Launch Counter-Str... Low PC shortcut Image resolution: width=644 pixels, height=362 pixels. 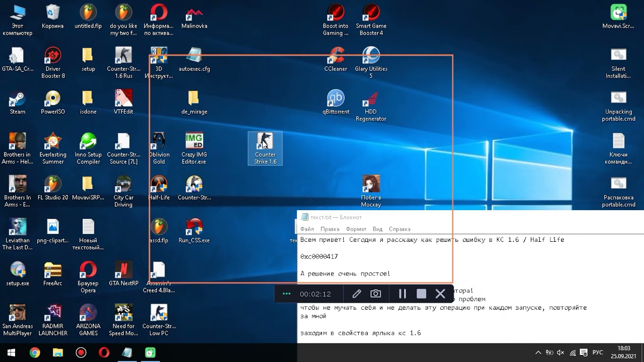tap(159, 320)
